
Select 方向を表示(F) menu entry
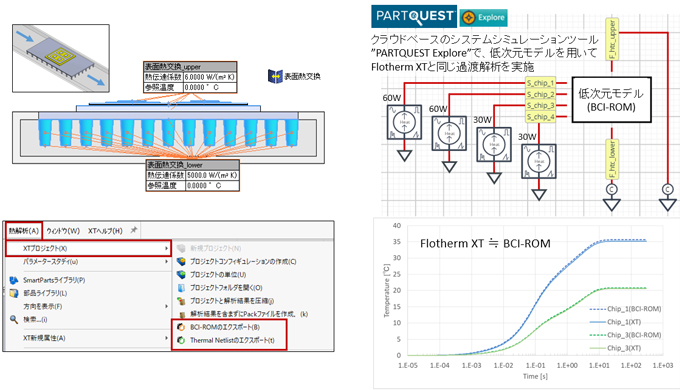click(x=42, y=306)
